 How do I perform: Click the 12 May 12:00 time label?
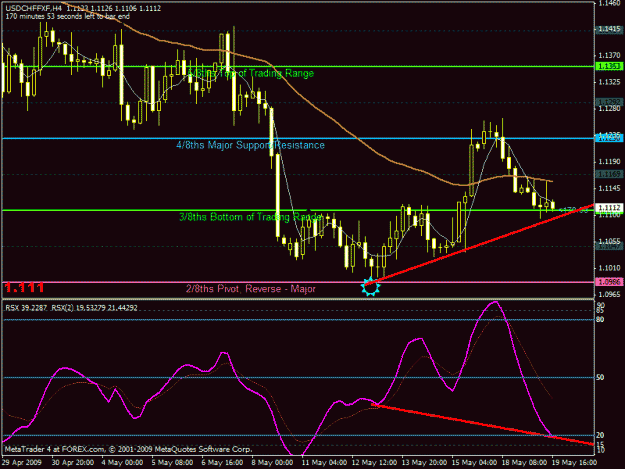(x=374, y=463)
